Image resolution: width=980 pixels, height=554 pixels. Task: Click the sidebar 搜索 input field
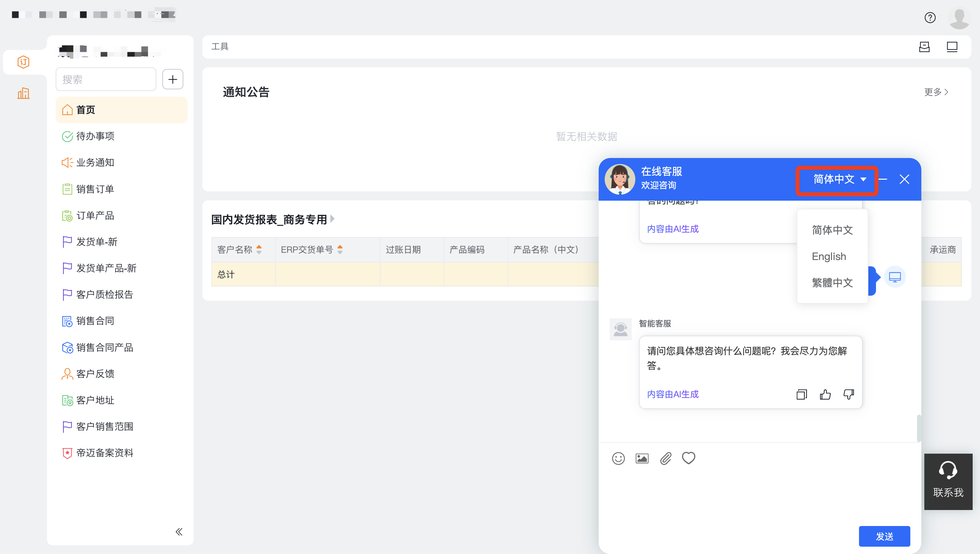point(106,79)
